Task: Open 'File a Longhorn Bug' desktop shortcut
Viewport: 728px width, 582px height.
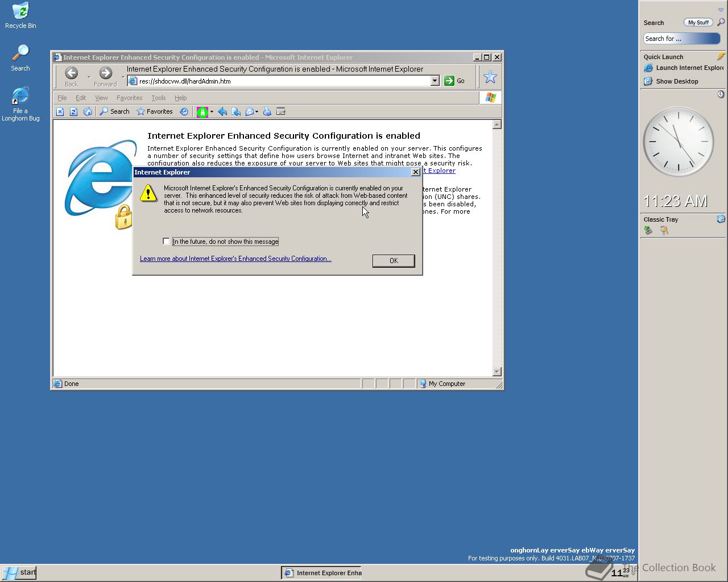Action: 20,105
